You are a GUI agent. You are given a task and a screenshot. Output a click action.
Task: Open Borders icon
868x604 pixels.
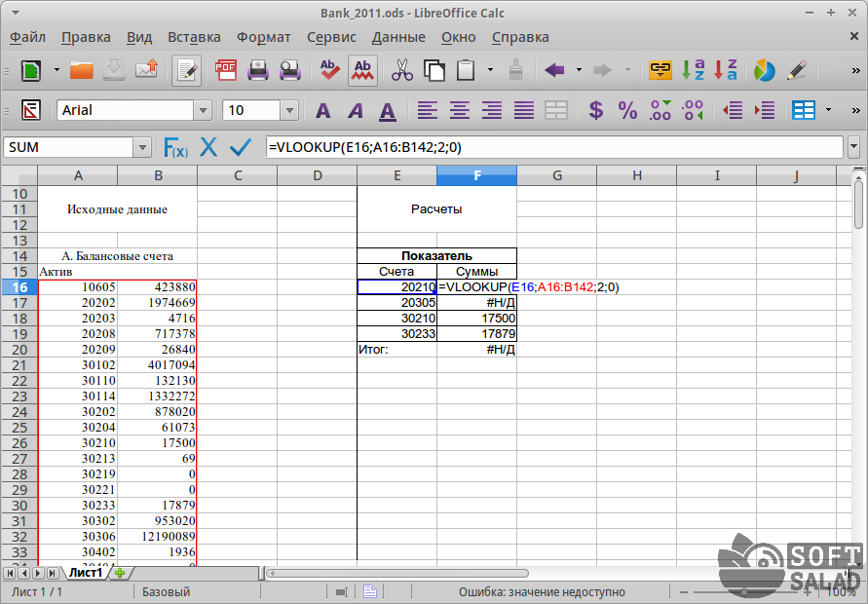(x=804, y=110)
